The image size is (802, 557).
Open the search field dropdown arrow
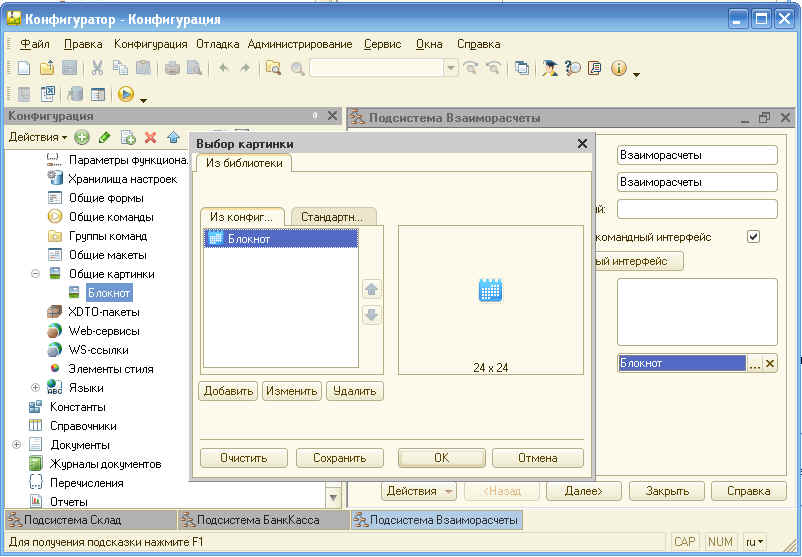coord(450,68)
